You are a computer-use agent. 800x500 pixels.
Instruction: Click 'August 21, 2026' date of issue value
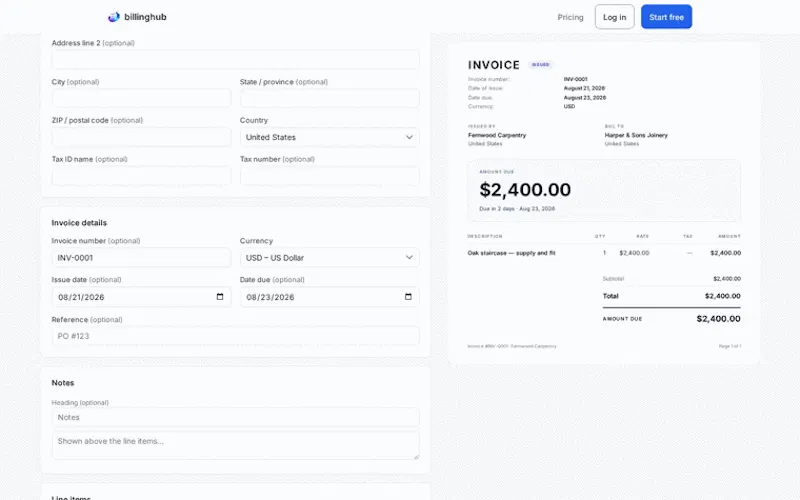584,88
